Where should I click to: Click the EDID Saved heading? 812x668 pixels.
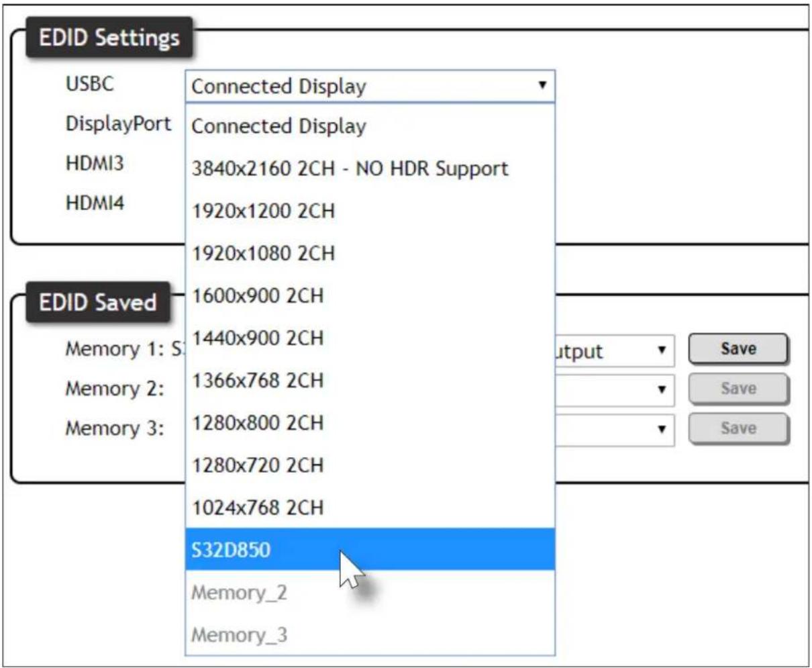click(x=98, y=302)
